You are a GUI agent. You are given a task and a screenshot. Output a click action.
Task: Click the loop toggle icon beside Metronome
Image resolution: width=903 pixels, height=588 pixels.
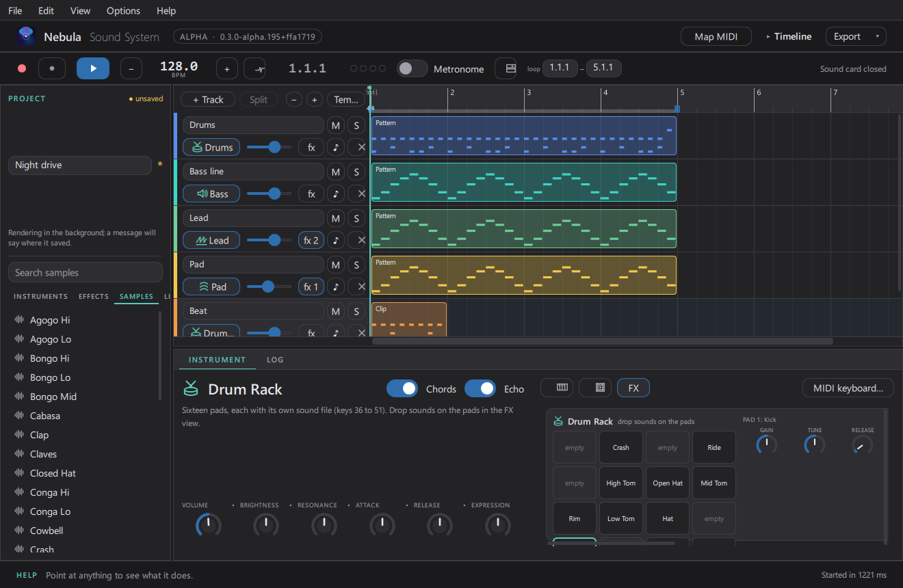coord(506,68)
